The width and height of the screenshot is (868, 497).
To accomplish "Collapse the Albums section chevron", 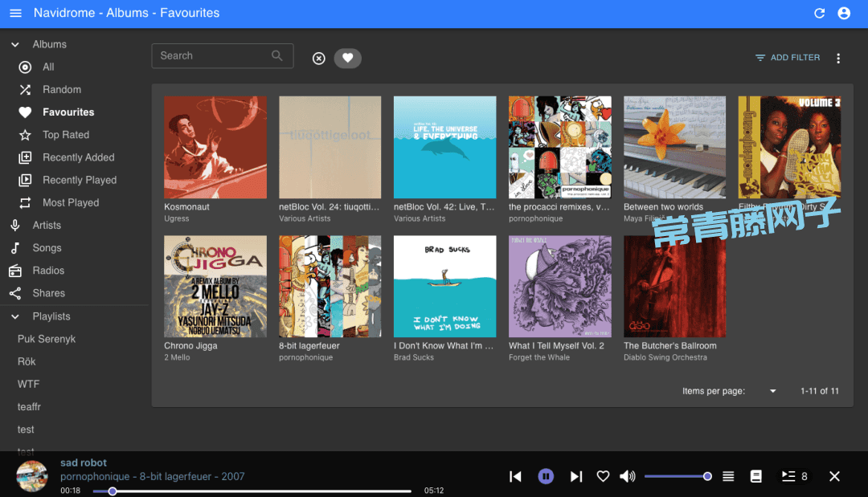I will 15,44.
